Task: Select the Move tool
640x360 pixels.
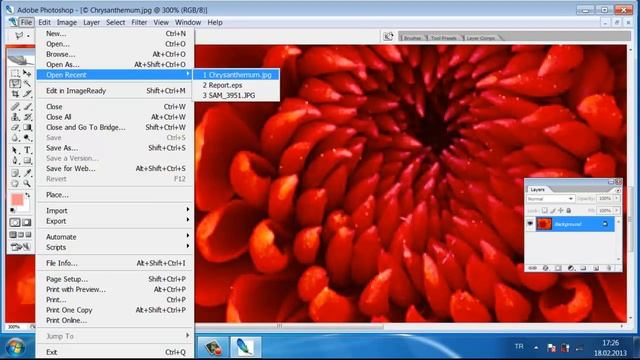Action: coord(27,73)
